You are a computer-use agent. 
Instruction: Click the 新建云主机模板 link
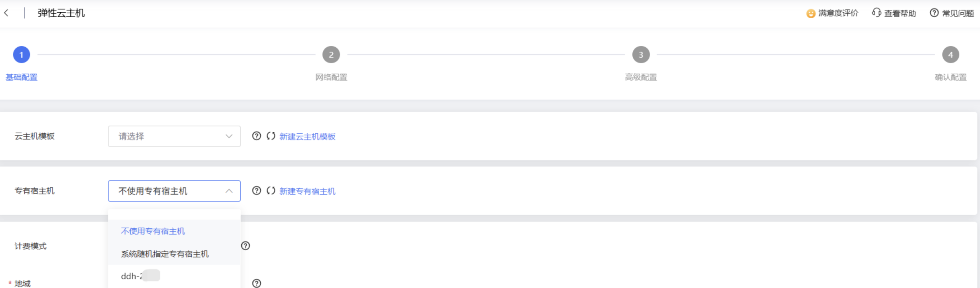(x=307, y=137)
